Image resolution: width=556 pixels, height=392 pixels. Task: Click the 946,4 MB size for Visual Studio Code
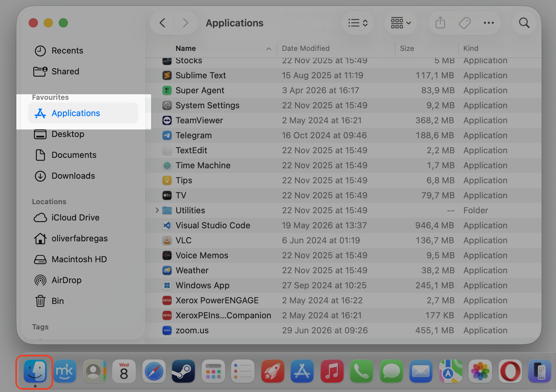(x=435, y=225)
